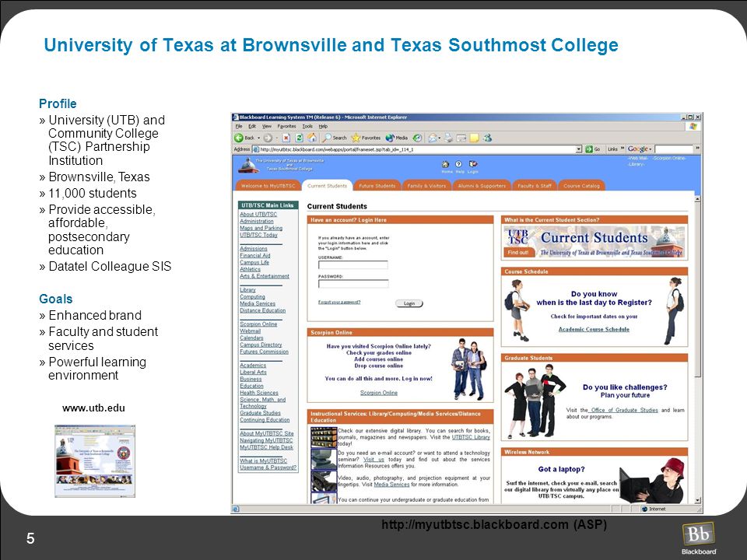Open Favorites star in the toolbar

(366, 138)
